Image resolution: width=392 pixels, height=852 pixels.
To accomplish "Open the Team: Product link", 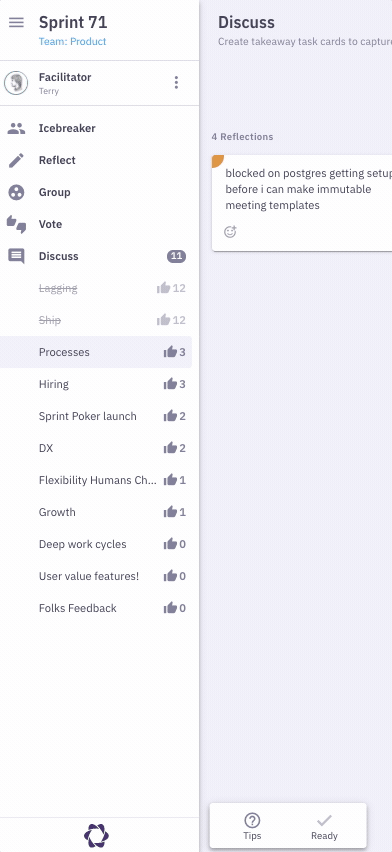I will click(x=72, y=41).
